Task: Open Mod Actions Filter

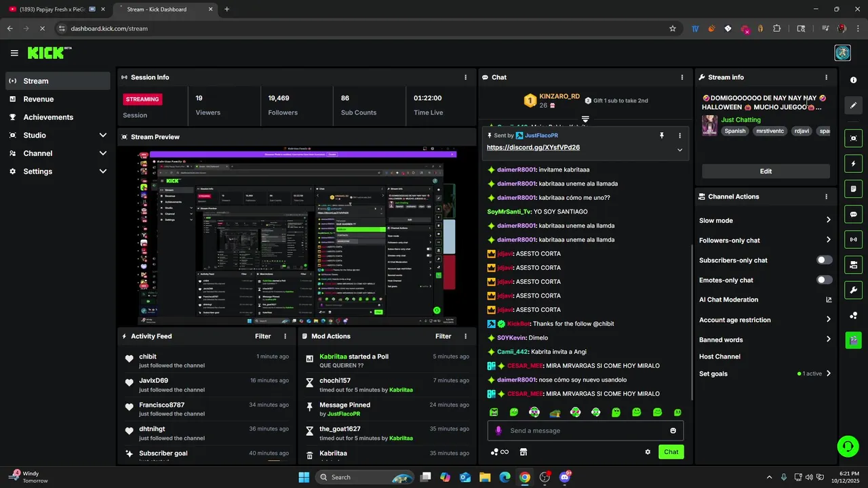Action: [443, 336]
